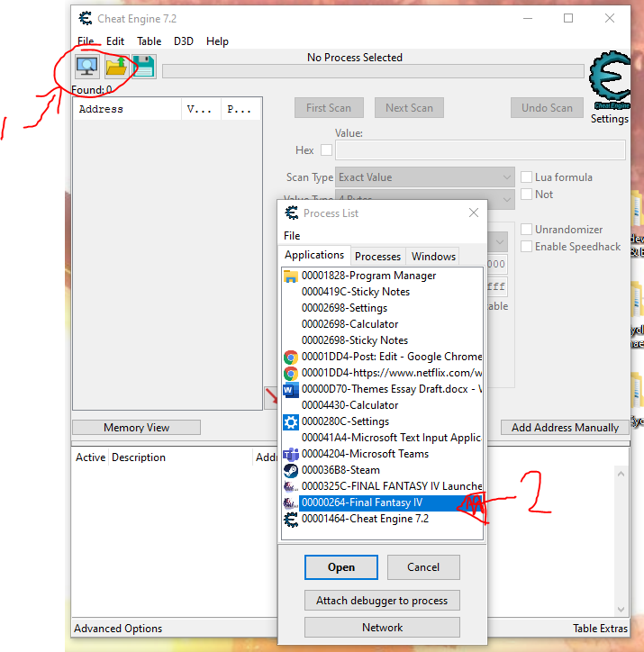Screen dimensions: 644x652
Task: Click the Open button
Action: pyautogui.click(x=341, y=567)
